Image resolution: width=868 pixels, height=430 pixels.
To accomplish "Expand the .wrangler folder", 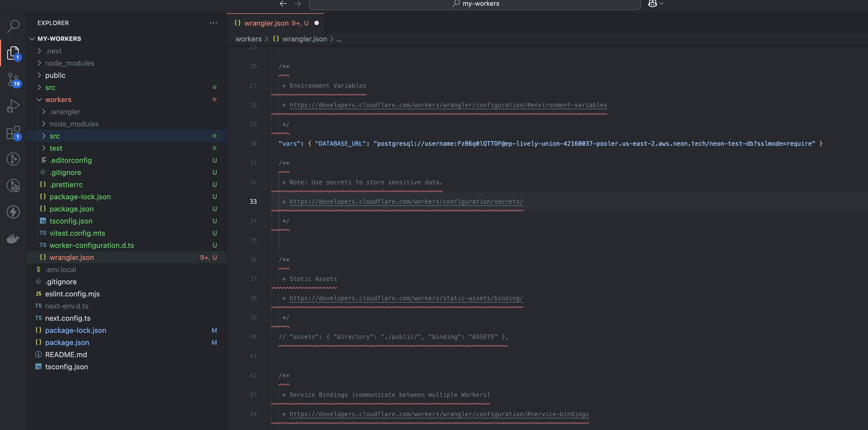I will [126, 112].
